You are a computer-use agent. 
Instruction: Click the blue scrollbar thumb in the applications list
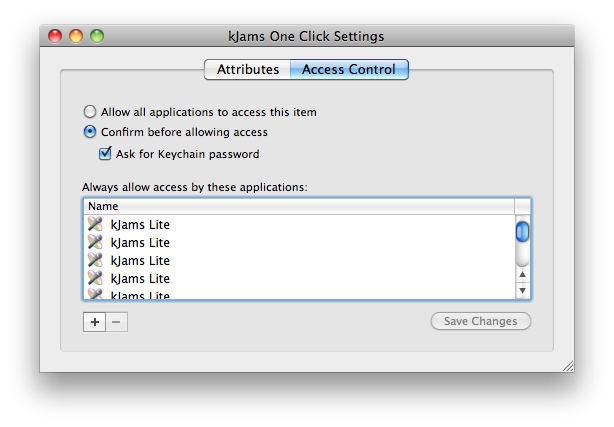(x=522, y=232)
